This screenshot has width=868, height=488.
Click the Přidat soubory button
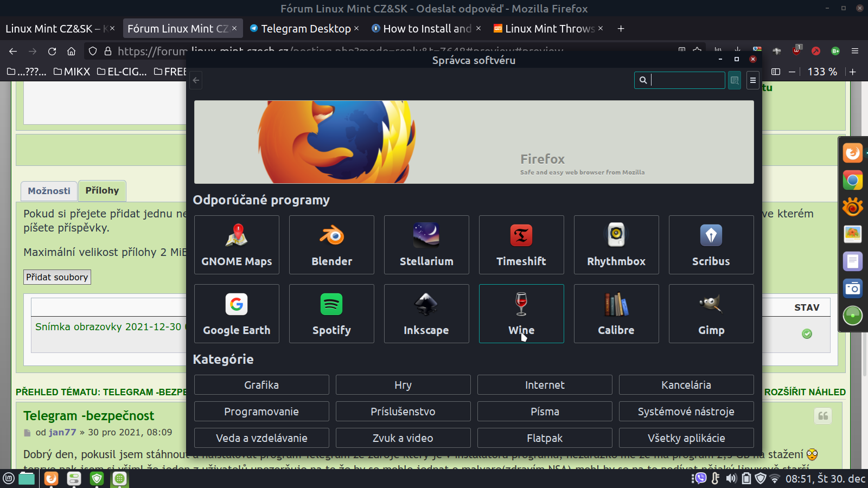pyautogui.click(x=57, y=277)
